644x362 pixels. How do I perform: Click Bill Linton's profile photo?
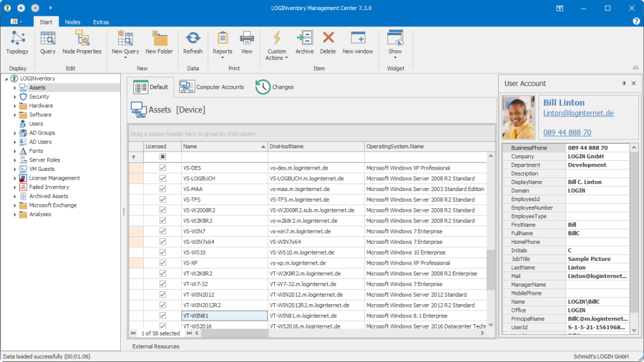coord(518,118)
